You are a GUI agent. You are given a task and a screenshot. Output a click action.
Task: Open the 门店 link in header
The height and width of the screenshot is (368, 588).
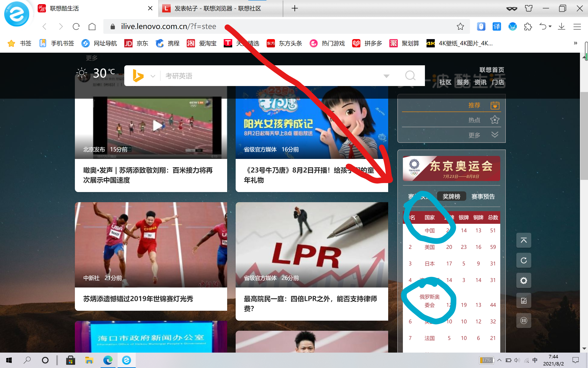point(498,82)
